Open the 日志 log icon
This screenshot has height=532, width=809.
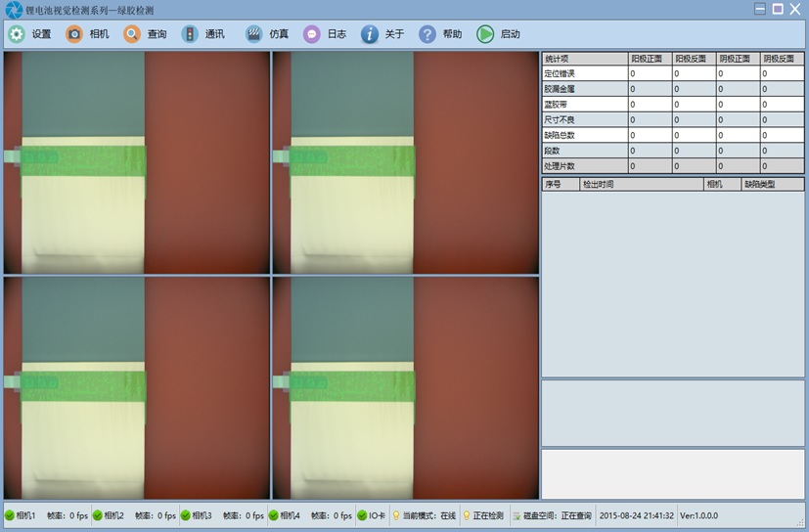pyautogui.click(x=312, y=34)
